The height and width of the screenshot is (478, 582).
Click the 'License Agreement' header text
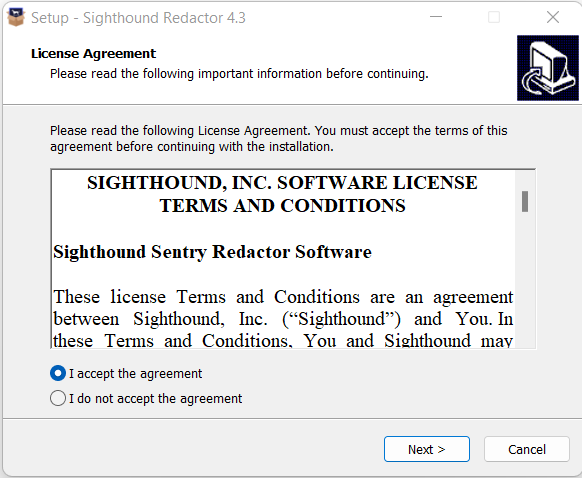[x=94, y=53]
